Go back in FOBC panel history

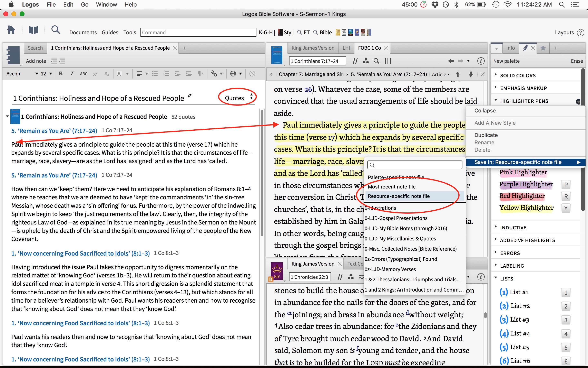[x=451, y=61]
